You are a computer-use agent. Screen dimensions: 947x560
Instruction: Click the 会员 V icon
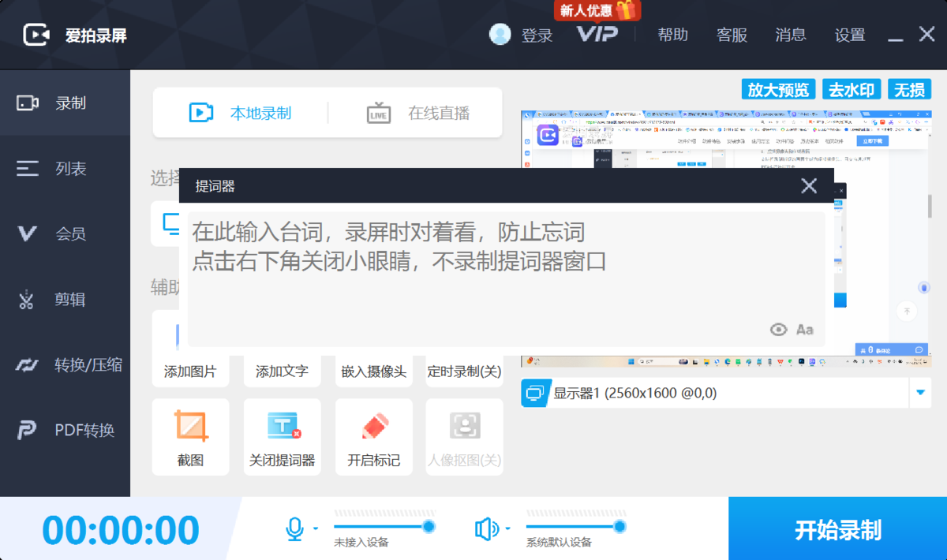point(28,233)
